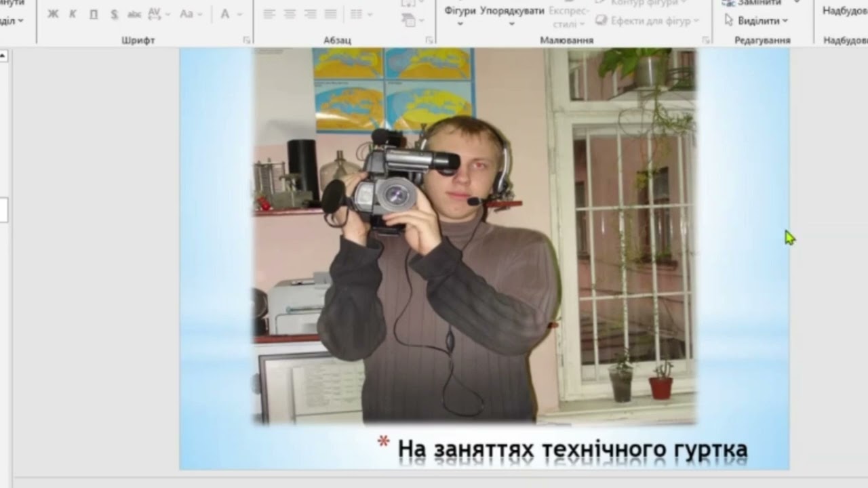The image size is (868, 488).
Task: Select caption 'На заняттях технічного гуртка'
Action: (x=572, y=449)
